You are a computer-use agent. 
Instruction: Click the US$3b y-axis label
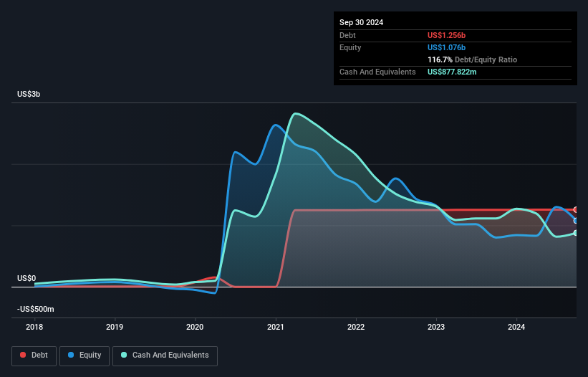click(29, 94)
